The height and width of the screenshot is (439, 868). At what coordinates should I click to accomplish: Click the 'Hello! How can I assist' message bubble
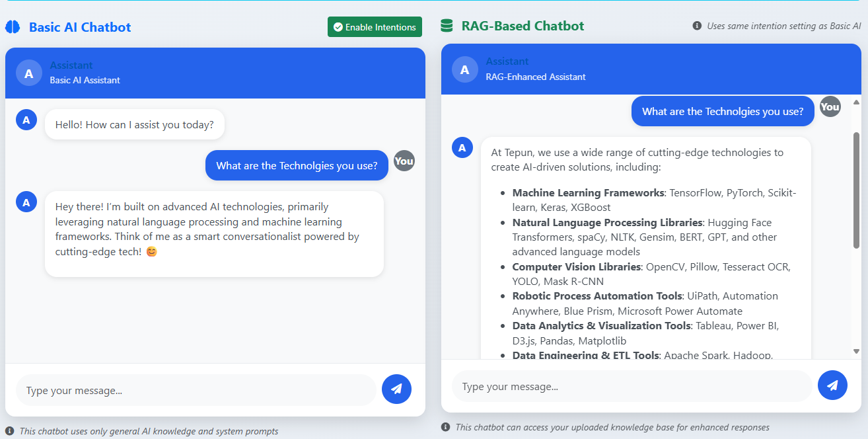tap(135, 124)
